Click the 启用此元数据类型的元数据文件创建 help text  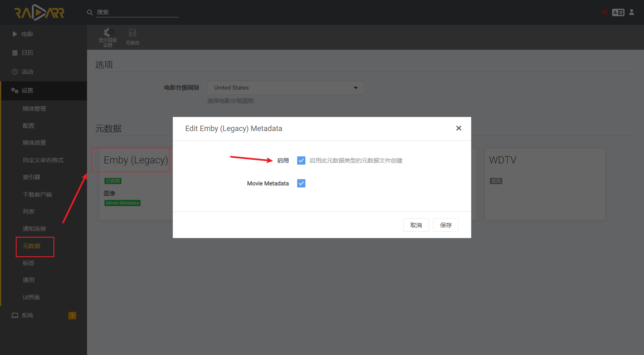[x=356, y=160]
